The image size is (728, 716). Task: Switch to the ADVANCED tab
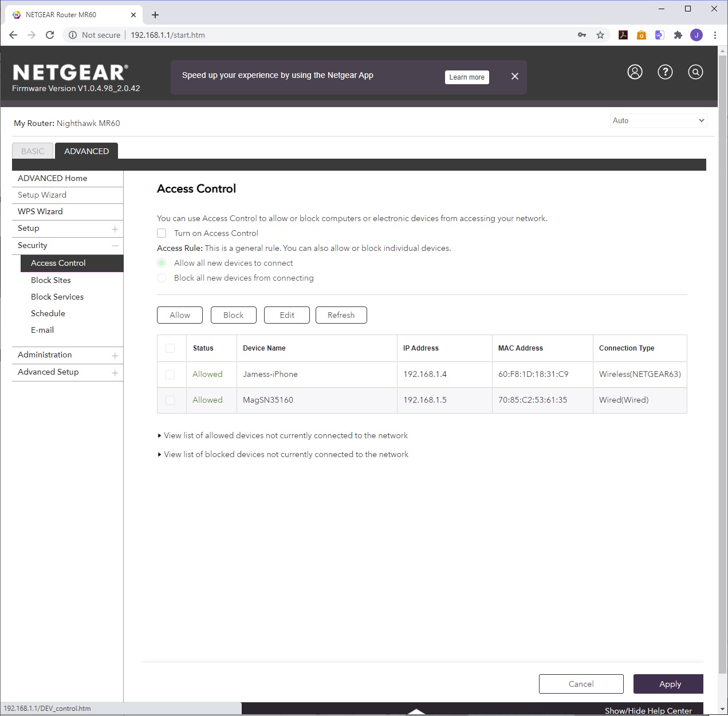pyautogui.click(x=86, y=151)
